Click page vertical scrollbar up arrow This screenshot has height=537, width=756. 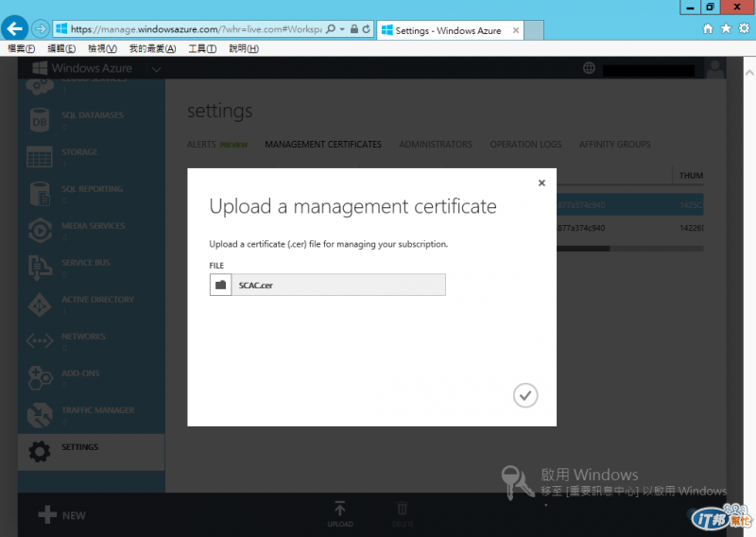coord(749,73)
